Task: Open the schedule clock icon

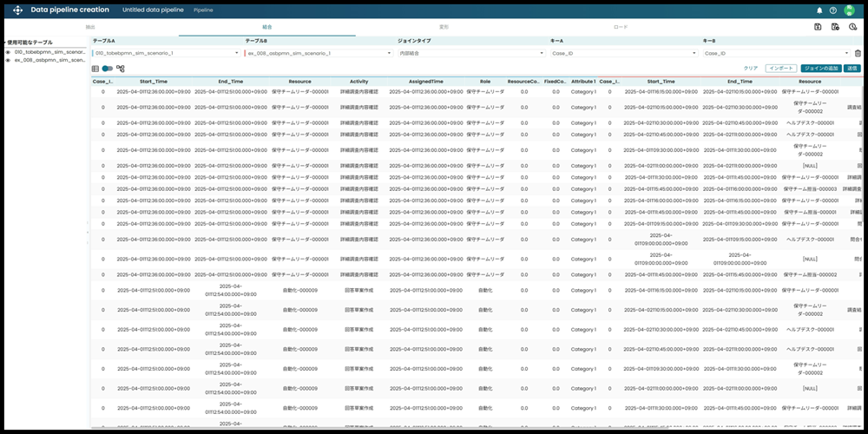Action: tap(852, 27)
